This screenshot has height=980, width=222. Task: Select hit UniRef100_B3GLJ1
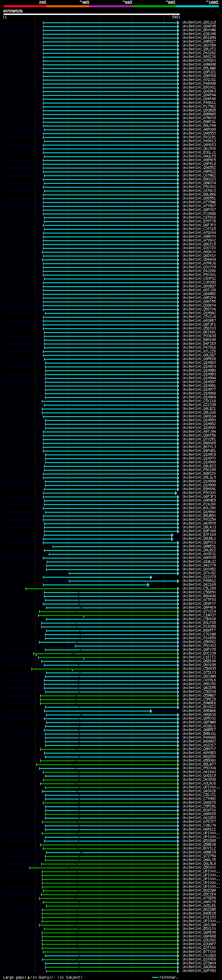tap(199, 153)
